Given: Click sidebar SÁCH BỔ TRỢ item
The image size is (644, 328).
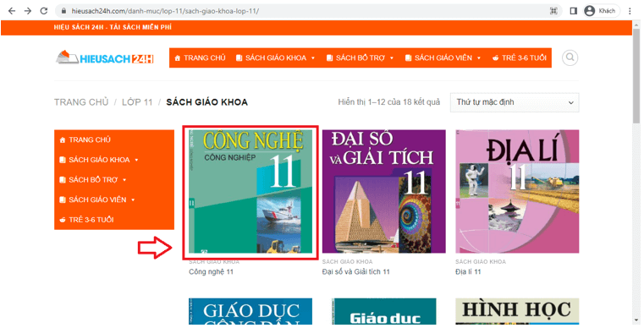Looking at the screenshot, I should (x=114, y=180).
